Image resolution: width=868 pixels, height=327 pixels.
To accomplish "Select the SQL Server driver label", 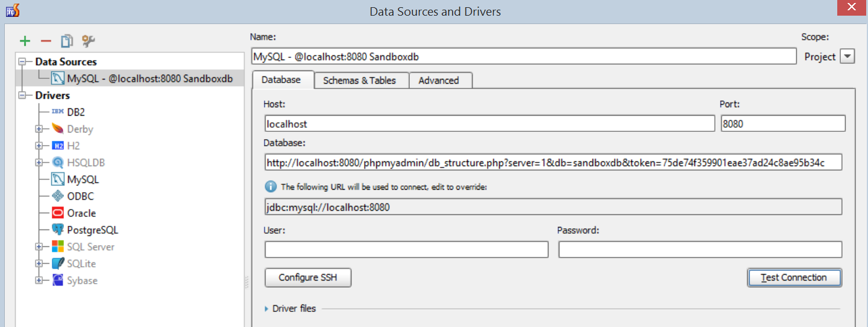I will [90, 247].
